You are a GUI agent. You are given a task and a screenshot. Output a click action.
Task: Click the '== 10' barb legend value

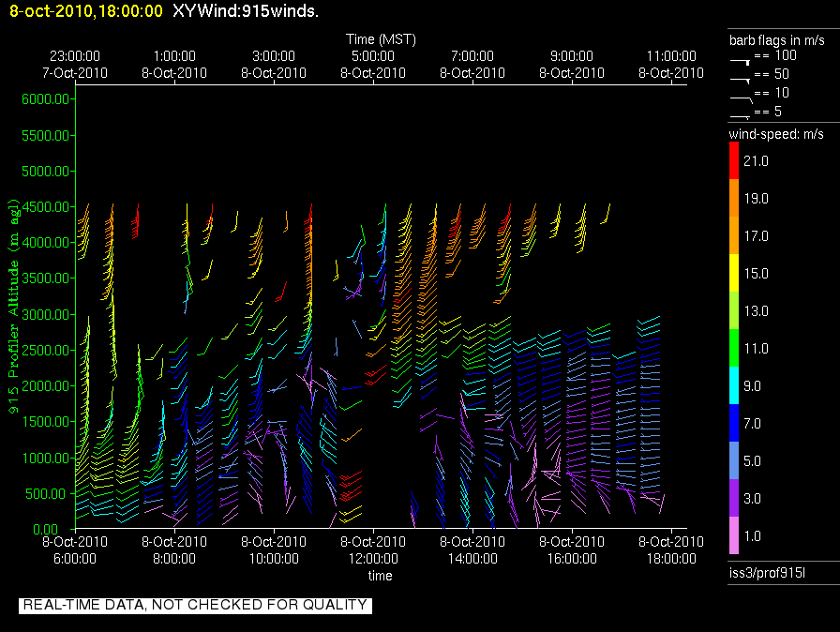click(x=772, y=93)
